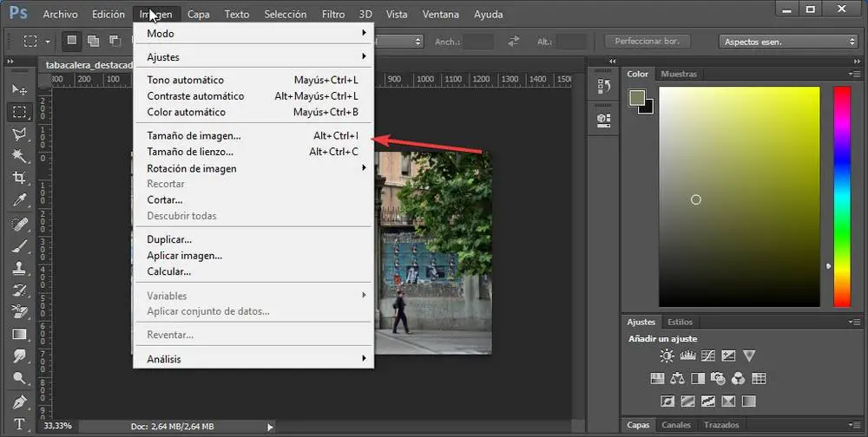The image size is (868, 437).
Task: Choose the Crop tool
Action: (x=19, y=179)
